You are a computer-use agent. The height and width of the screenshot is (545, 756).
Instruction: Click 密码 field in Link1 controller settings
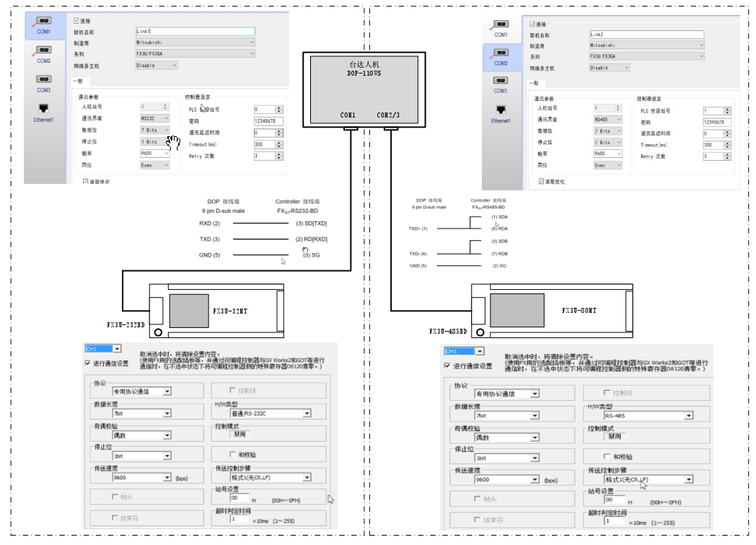[268, 121]
